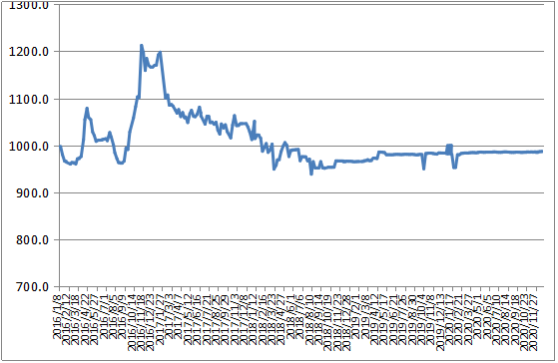Click the 1200.0 y-axis label
Viewport: 558px width, 363px height.
click(x=28, y=52)
